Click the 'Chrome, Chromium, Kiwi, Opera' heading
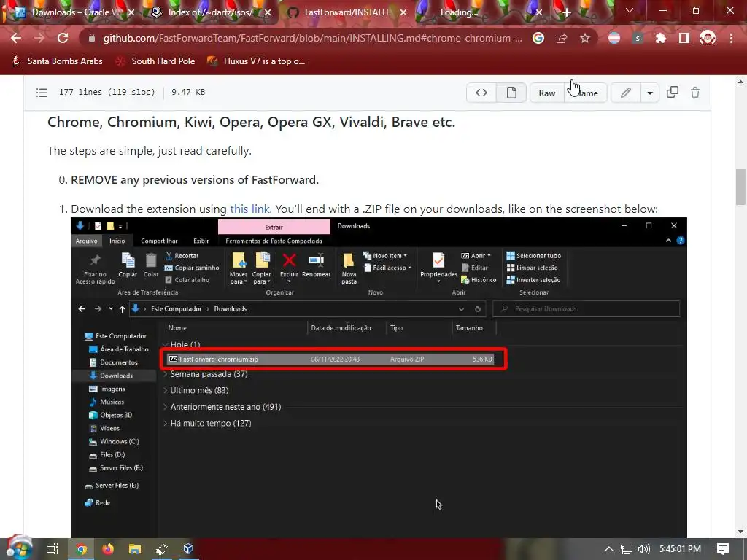Viewport: 747px width, 560px height. pyautogui.click(x=252, y=122)
